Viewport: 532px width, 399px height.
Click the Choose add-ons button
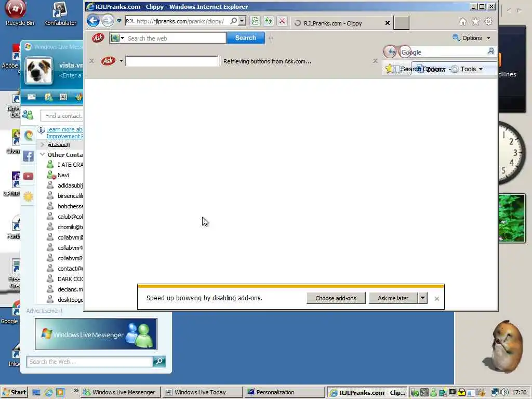click(x=336, y=298)
